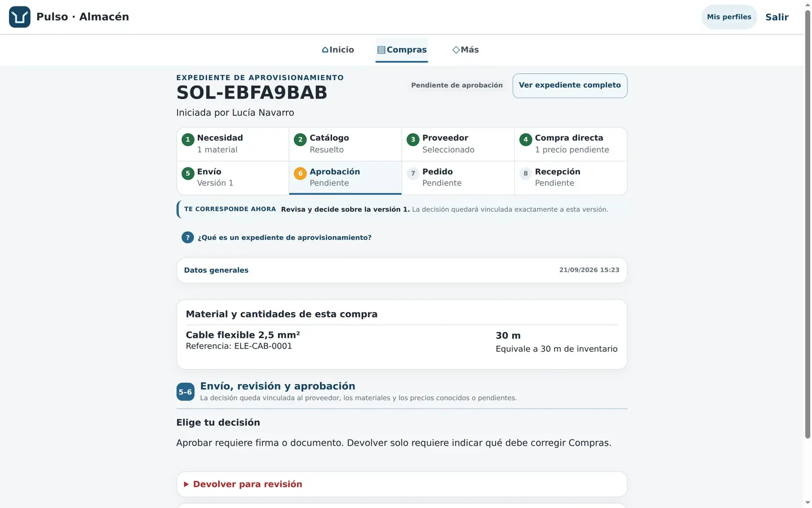Open the Compras tab
This screenshot has height=508, width=812.
(402, 50)
